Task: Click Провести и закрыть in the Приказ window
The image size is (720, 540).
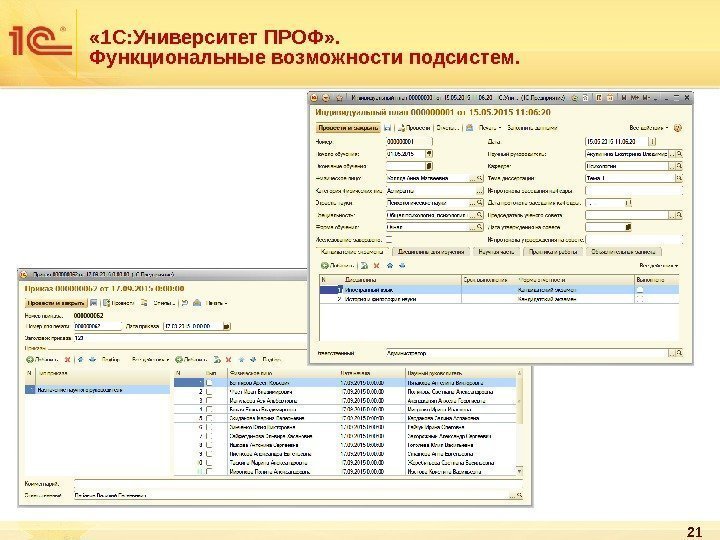Action: (x=56, y=303)
